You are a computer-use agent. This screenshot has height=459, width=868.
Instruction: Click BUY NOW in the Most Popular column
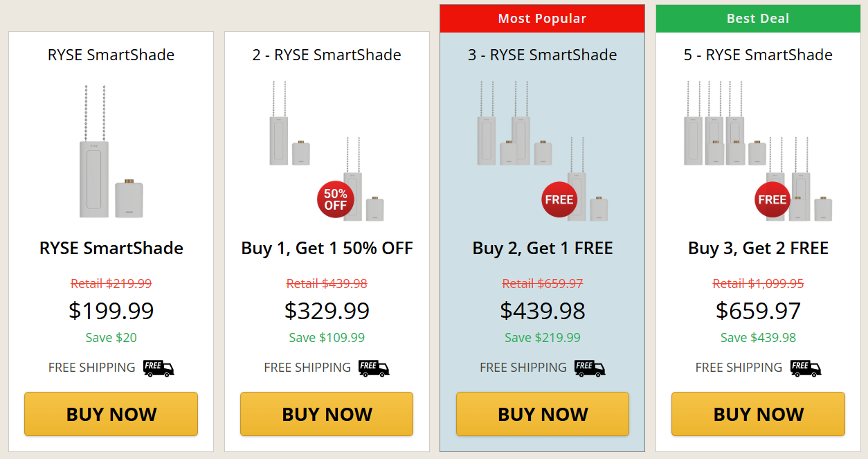[542, 414]
